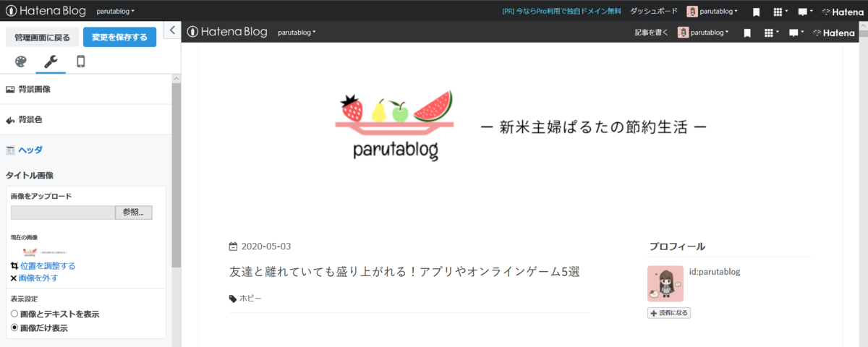The width and height of the screenshot is (868, 347).
Task: Open the preview parutablog dropdown
Action: 297,33
